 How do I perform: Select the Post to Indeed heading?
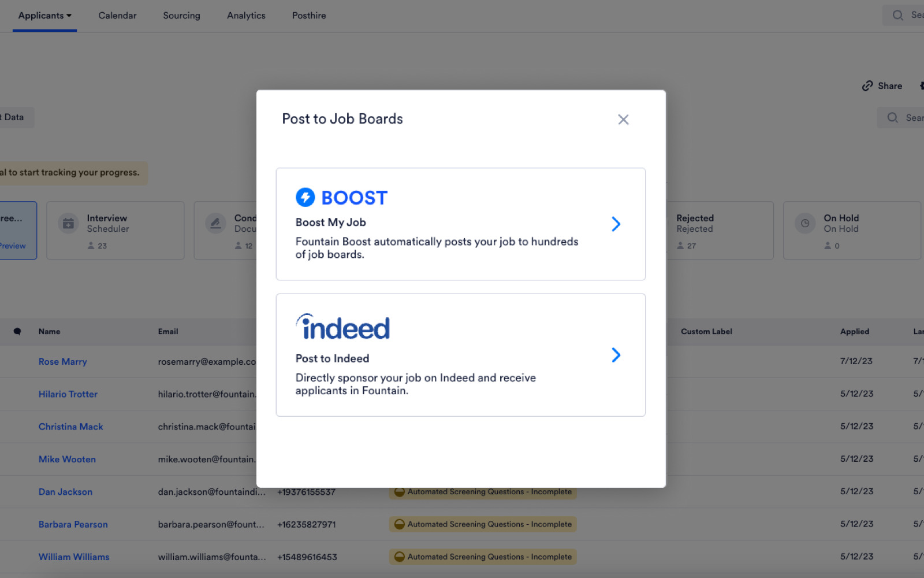click(x=332, y=358)
